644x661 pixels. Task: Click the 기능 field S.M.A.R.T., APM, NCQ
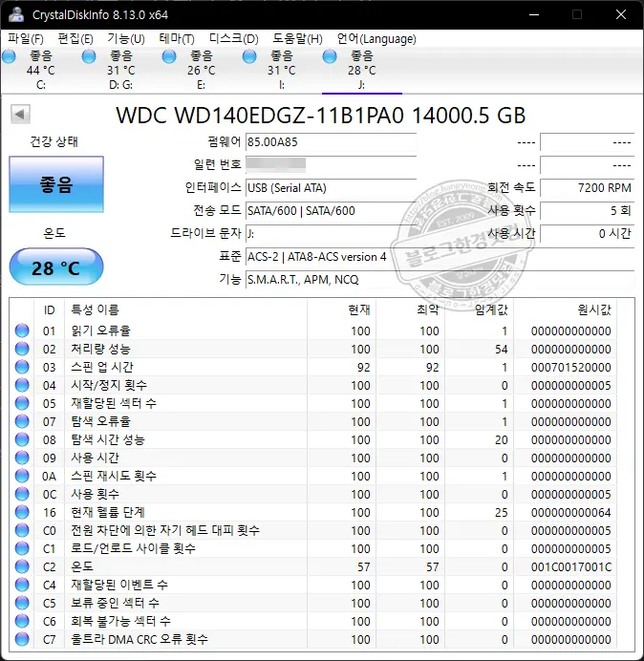440,279
